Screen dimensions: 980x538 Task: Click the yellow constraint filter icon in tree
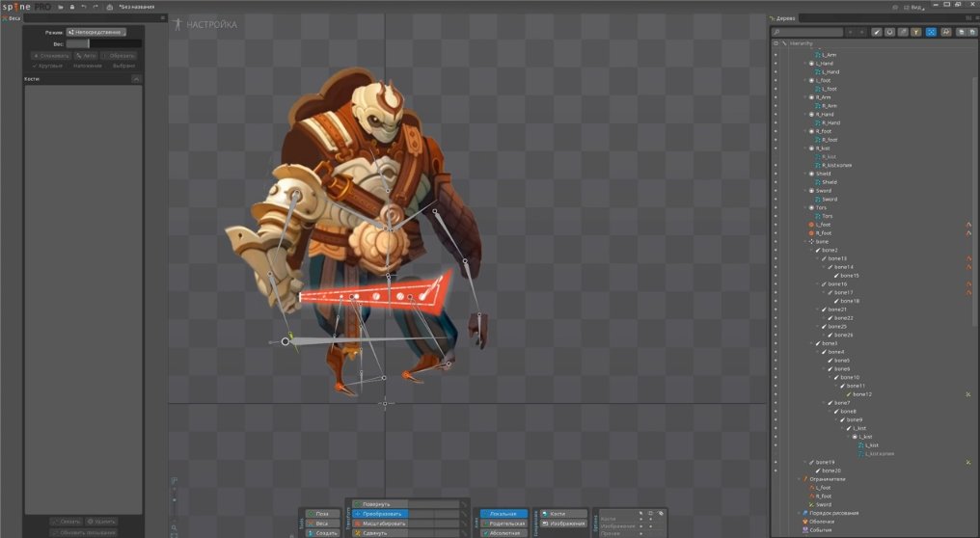click(916, 32)
